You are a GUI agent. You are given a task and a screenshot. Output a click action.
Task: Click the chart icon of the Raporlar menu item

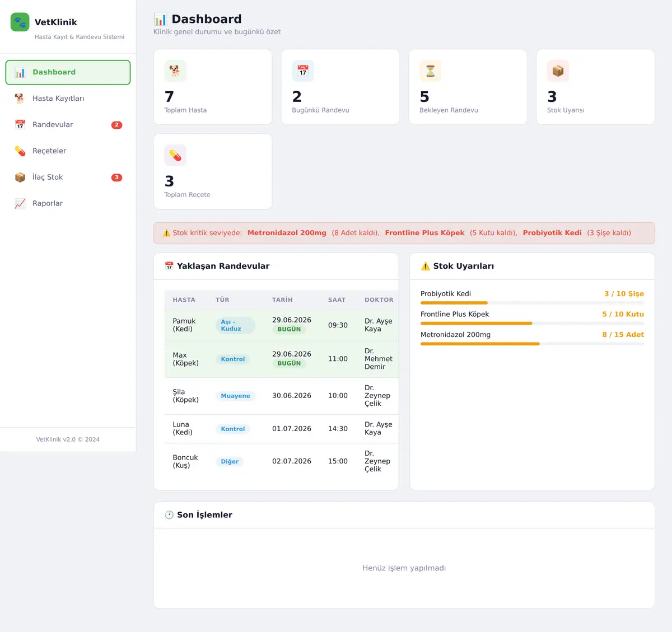tap(20, 204)
